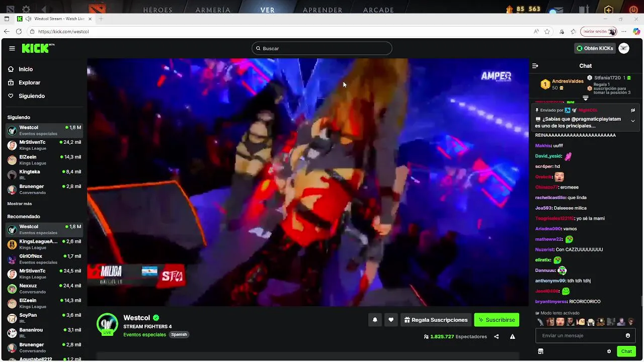
Task: Click the Westcol channel avatar below video
Action: 107,324
